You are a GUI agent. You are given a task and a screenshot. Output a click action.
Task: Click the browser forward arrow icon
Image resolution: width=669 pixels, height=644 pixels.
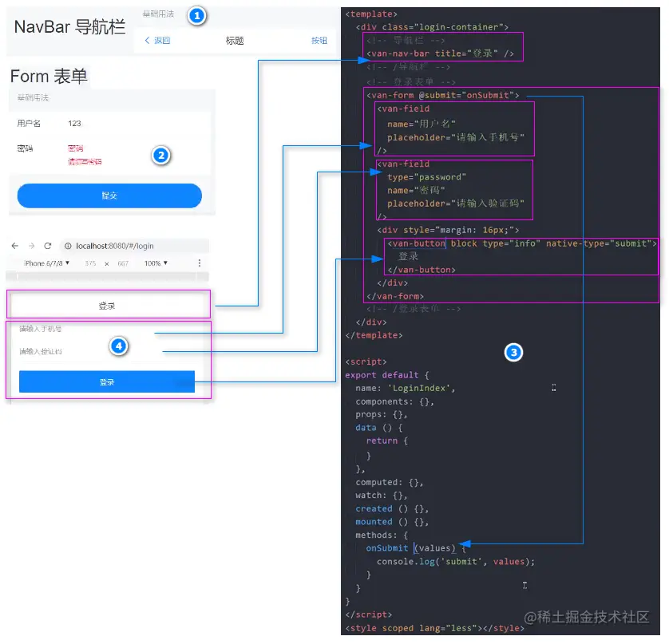31,246
